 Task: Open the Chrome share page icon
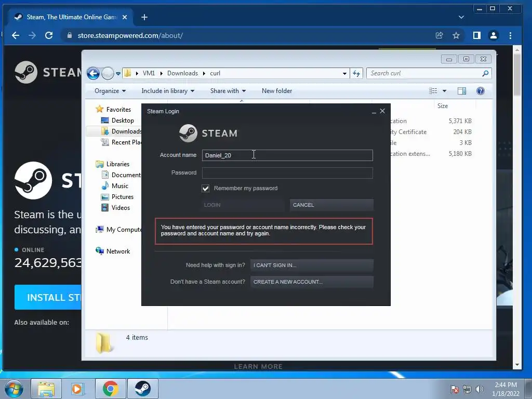coord(440,35)
